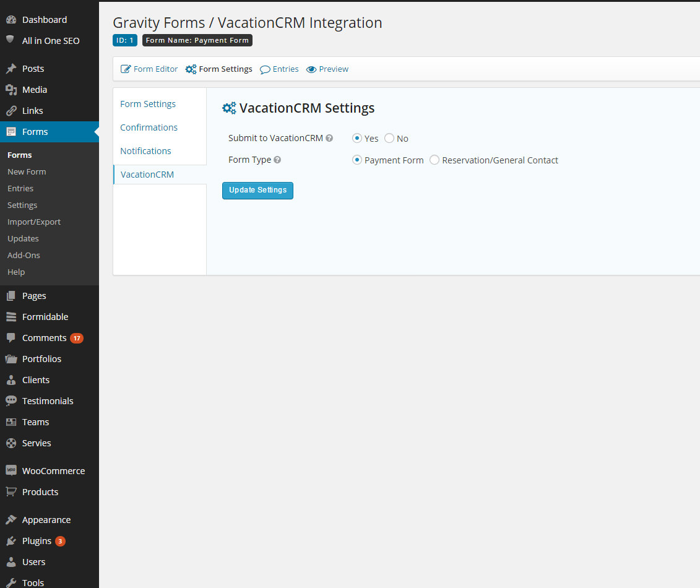Open the Form Settings side tab

click(x=148, y=104)
